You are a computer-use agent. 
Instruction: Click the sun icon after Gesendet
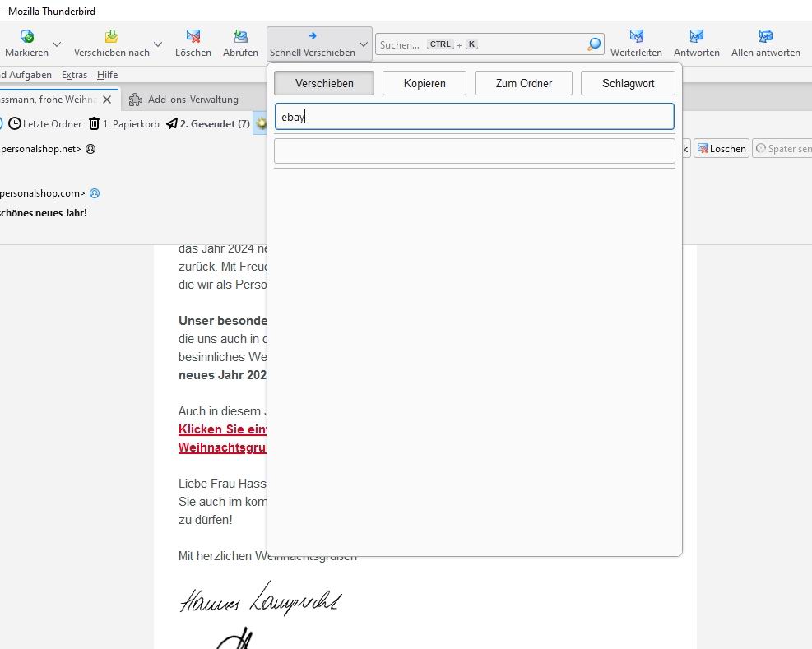pyautogui.click(x=262, y=123)
